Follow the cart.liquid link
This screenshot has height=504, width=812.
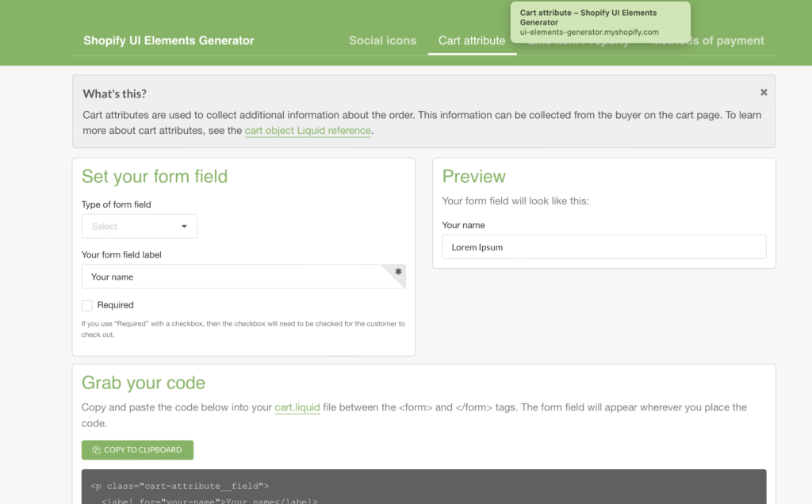297,407
